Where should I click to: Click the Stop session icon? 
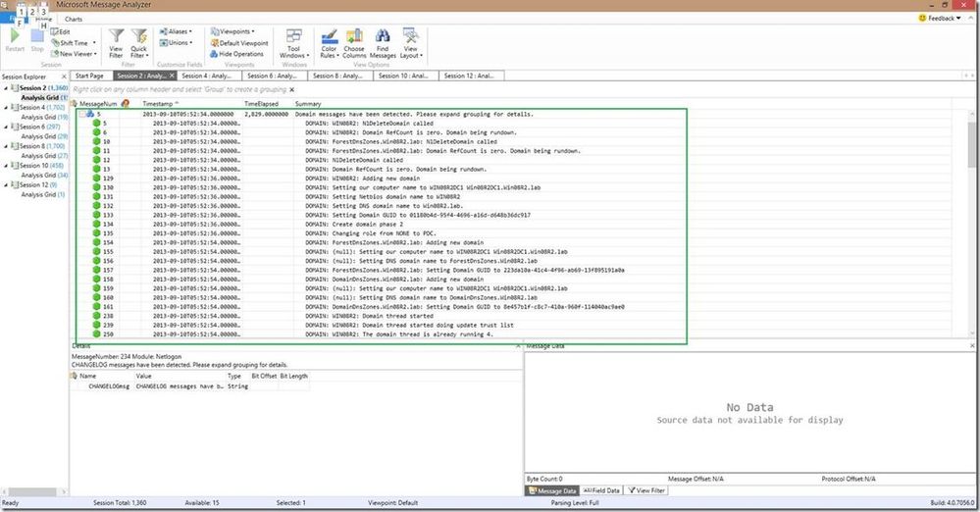click(x=37, y=35)
